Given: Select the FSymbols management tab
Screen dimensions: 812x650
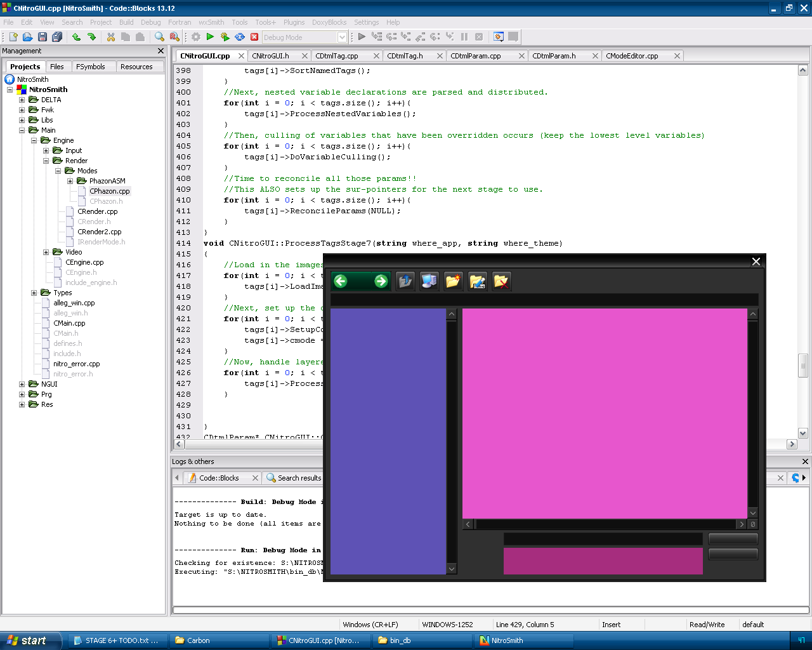Looking at the screenshot, I should (x=91, y=67).
